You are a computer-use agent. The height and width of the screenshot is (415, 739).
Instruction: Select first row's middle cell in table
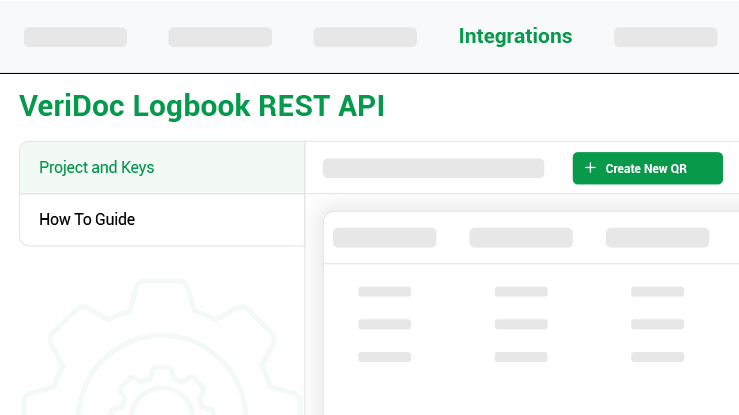[x=521, y=292]
